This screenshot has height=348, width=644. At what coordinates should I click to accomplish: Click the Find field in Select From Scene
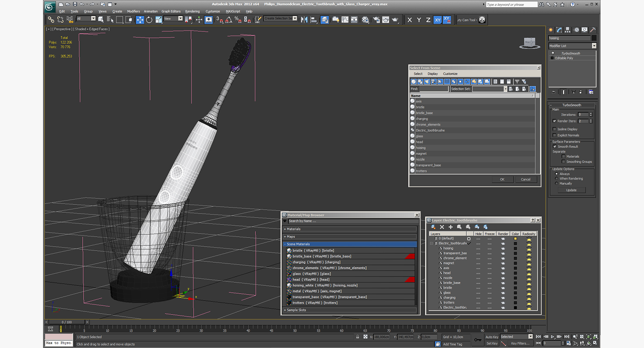click(x=433, y=89)
